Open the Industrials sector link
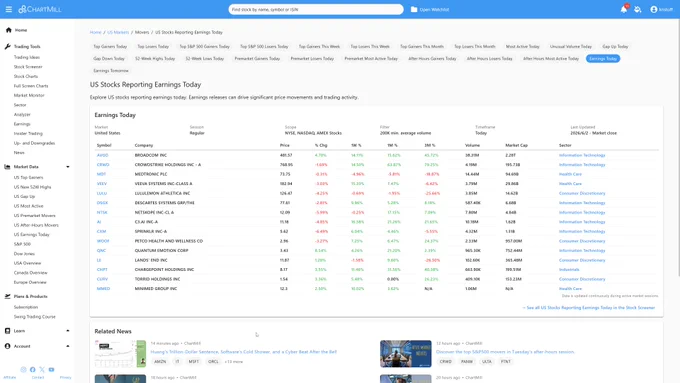 [569, 270]
